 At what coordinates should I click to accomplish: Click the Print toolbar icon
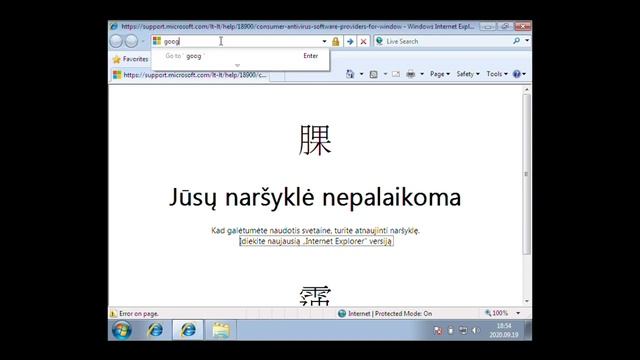[x=411, y=74]
